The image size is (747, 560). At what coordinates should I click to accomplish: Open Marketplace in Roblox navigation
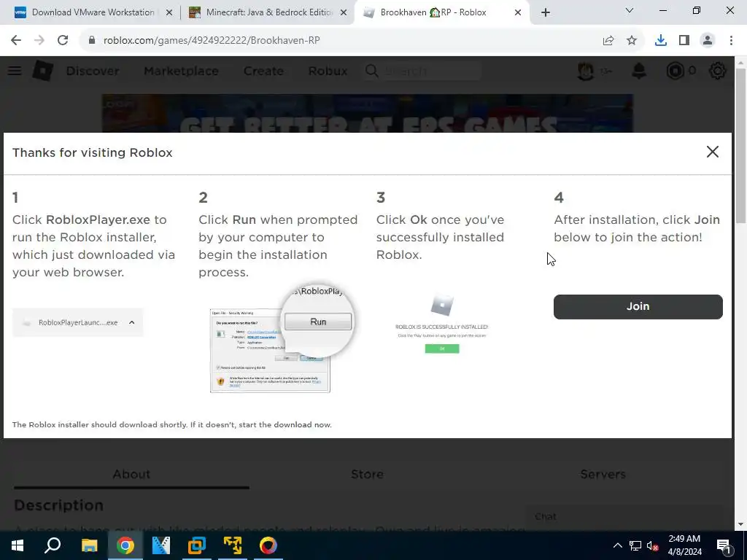tap(181, 71)
